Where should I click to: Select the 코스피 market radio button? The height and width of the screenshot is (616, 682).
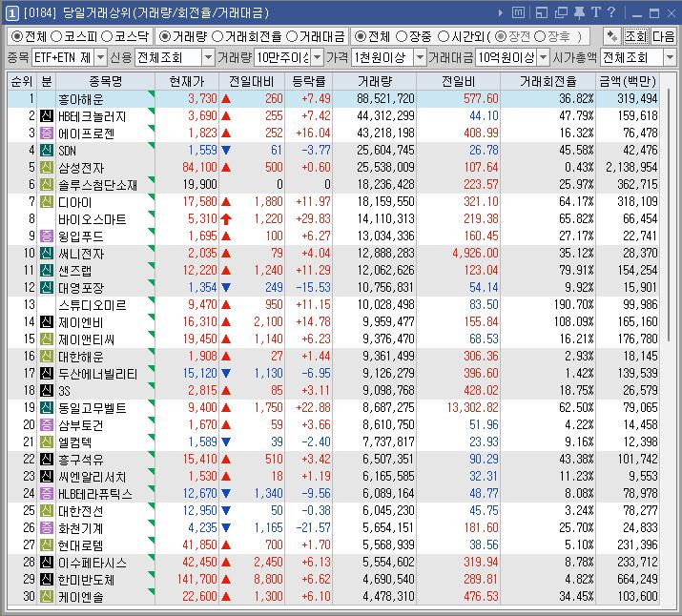[56, 36]
